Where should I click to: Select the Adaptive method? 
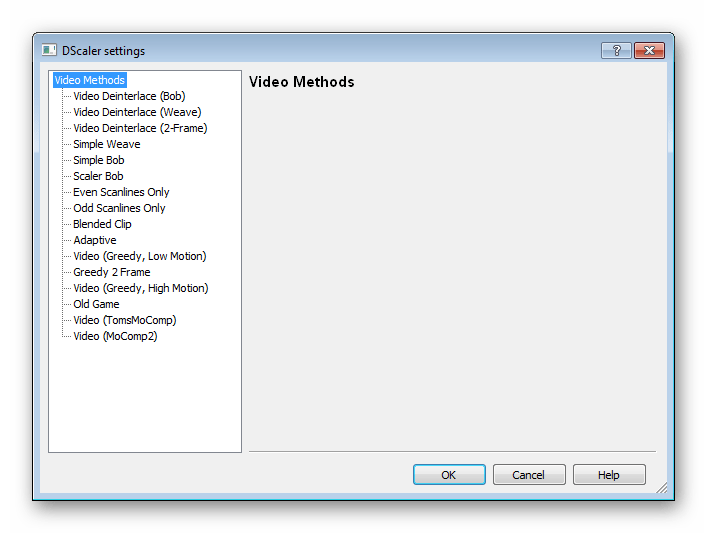click(95, 240)
